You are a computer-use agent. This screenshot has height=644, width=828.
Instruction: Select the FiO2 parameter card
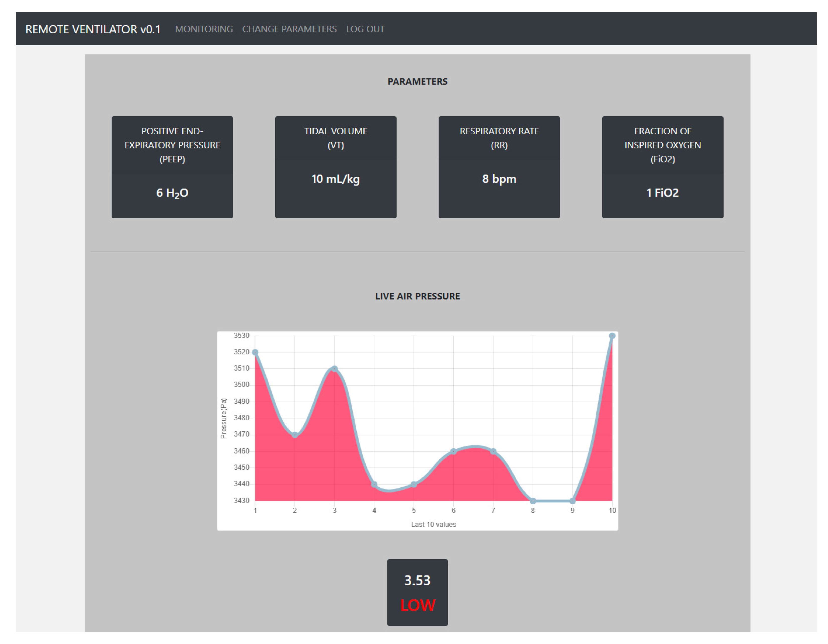click(662, 167)
